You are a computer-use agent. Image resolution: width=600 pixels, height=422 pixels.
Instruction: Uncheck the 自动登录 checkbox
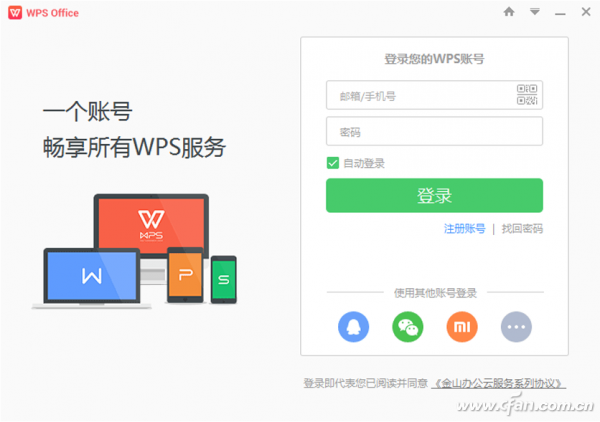coord(333,163)
